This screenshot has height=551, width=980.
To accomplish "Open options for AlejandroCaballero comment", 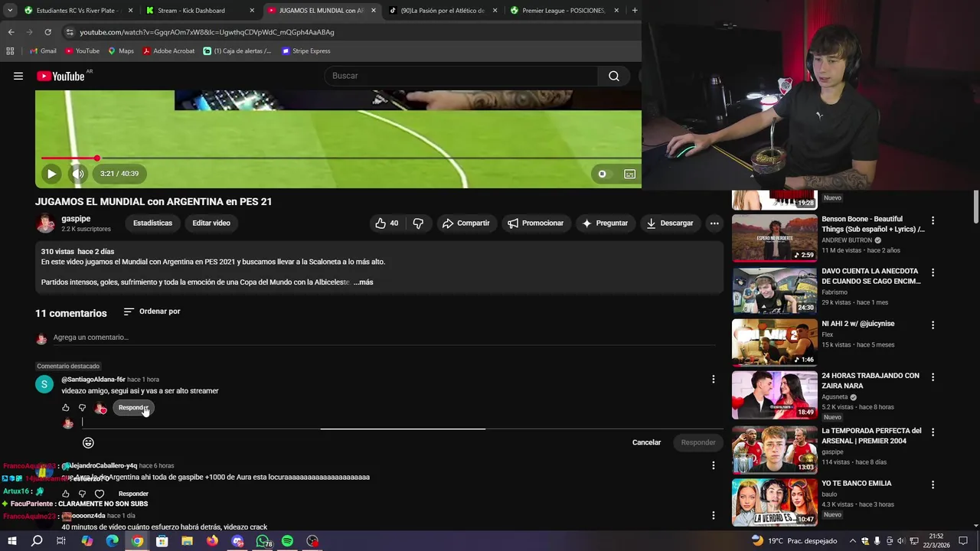I will (713, 465).
